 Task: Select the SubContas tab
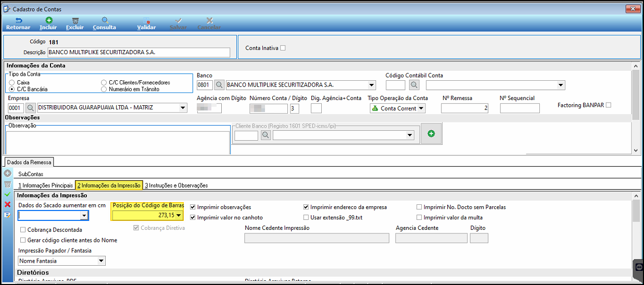[31, 174]
